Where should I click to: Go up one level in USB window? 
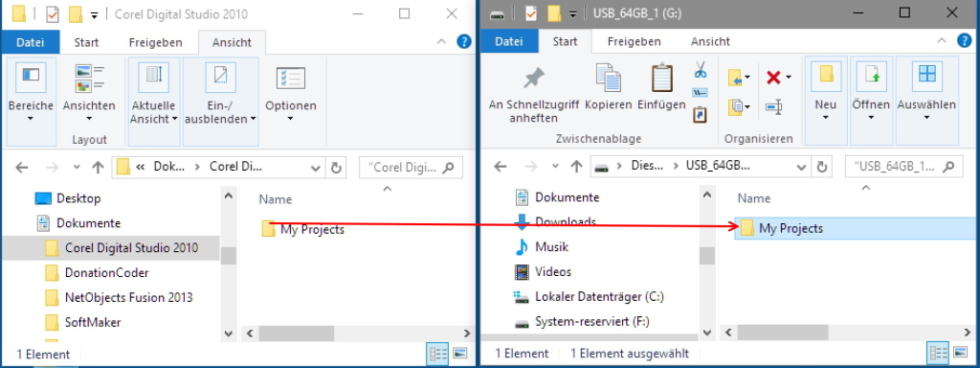[x=577, y=167]
